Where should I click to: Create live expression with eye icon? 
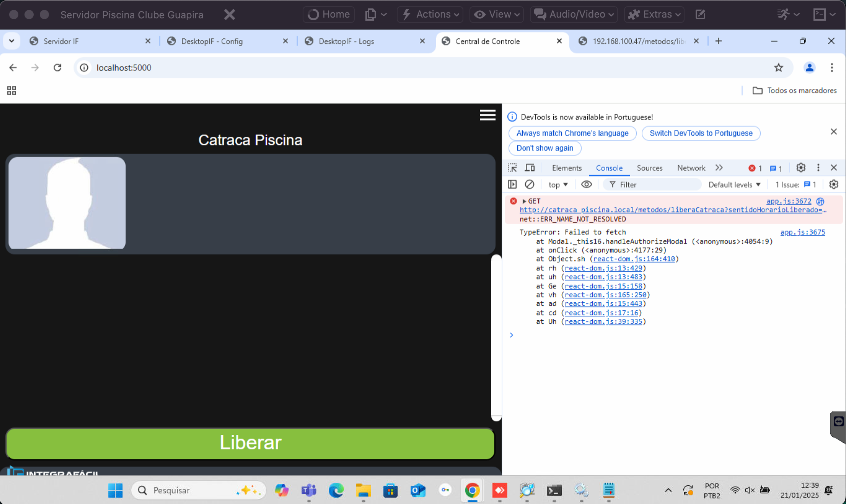586,184
